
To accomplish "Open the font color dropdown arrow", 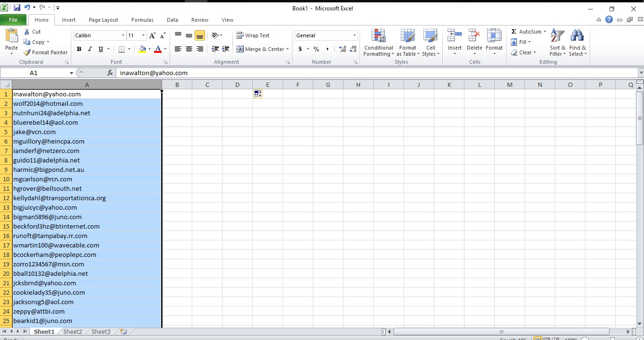I will [x=165, y=49].
